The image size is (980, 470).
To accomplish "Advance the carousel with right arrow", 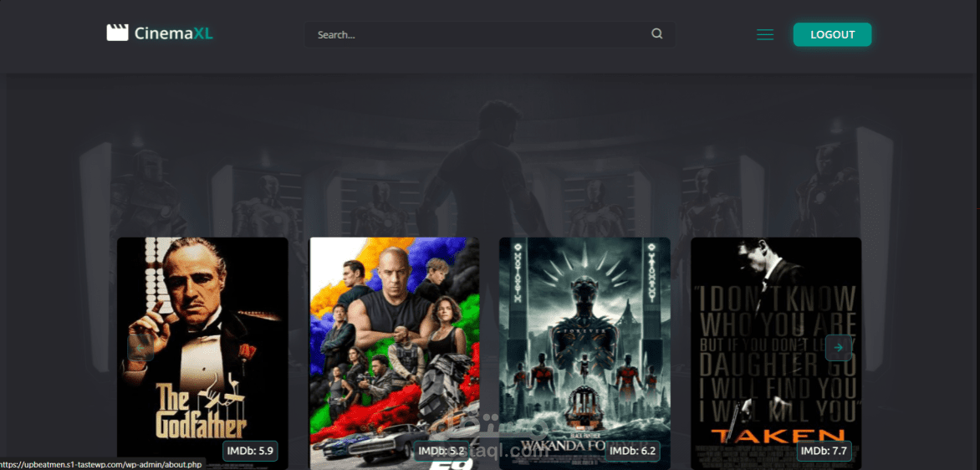I will coord(838,348).
